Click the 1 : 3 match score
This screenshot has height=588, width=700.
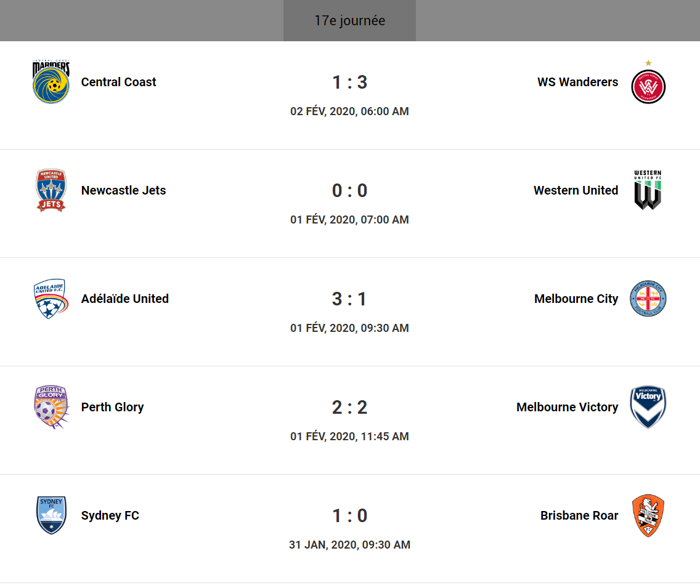[x=349, y=83]
